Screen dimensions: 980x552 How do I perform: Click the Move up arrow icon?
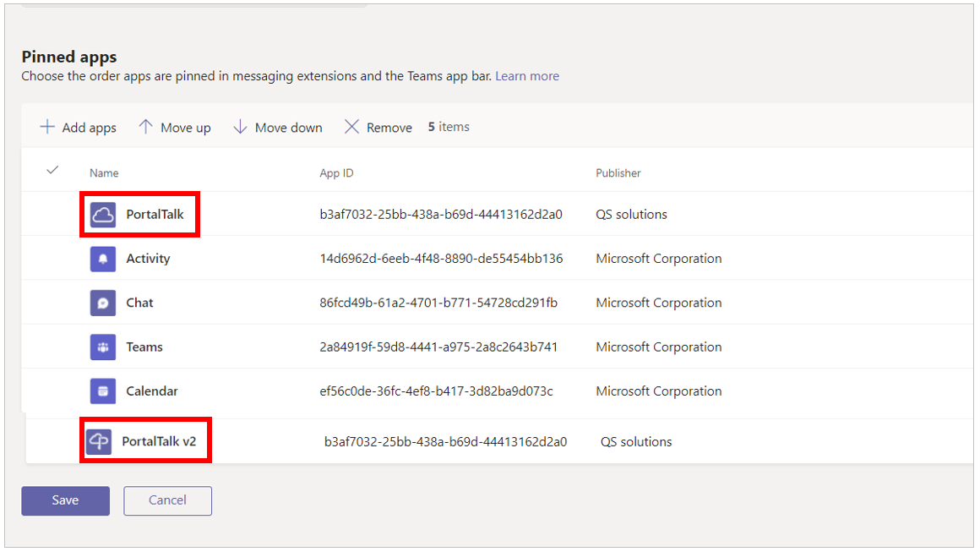click(x=145, y=127)
